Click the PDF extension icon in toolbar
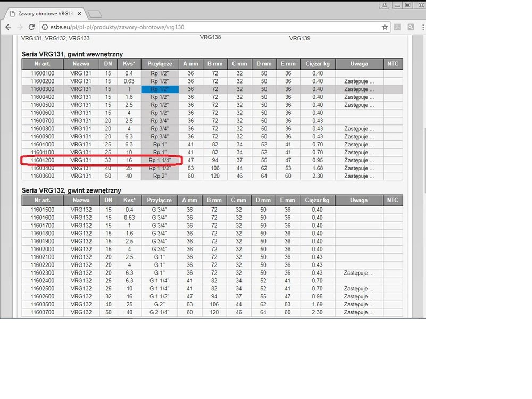The image size is (532, 399). [x=397, y=27]
